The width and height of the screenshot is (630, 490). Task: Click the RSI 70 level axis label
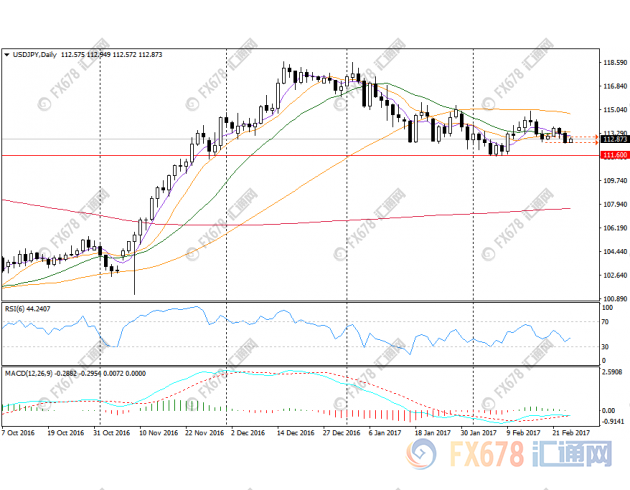tap(606, 323)
